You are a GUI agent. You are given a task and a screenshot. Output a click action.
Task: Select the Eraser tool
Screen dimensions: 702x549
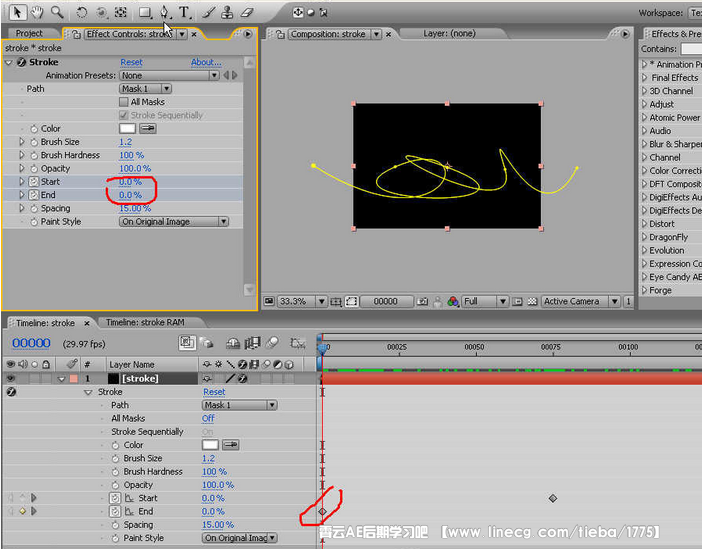coord(247,13)
